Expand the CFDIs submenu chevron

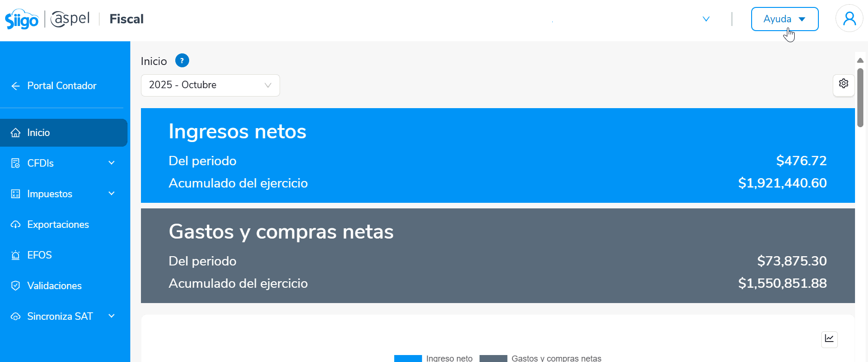coord(111,163)
